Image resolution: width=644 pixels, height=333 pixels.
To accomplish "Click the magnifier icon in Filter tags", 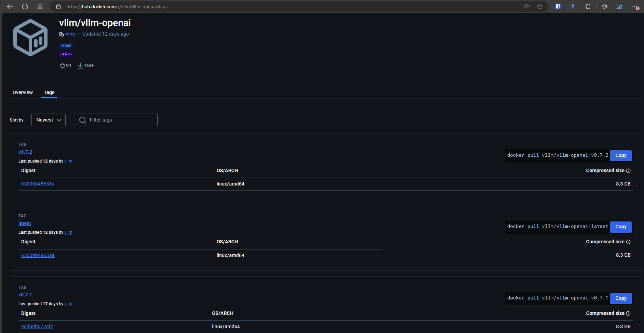I will tap(83, 120).
